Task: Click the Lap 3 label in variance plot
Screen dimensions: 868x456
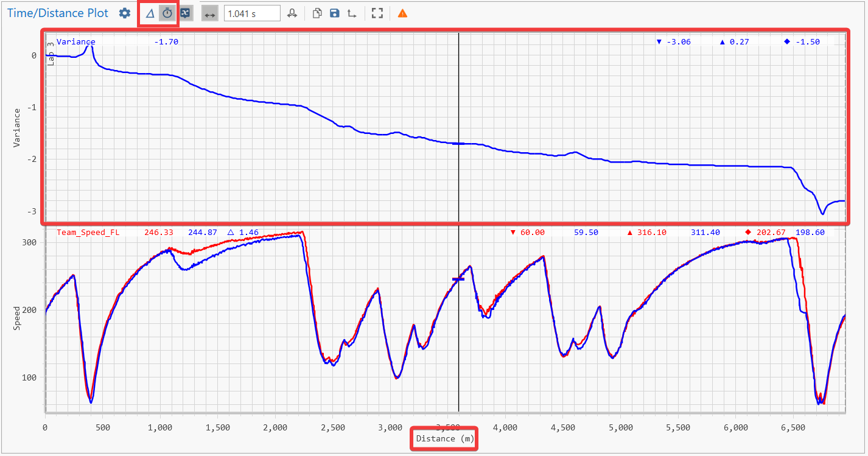Action: [x=51, y=52]
